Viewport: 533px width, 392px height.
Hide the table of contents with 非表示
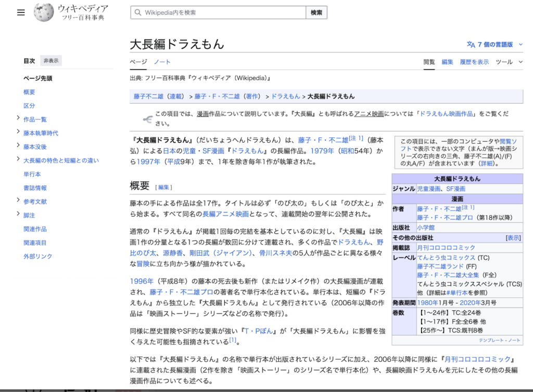point(51,61)
